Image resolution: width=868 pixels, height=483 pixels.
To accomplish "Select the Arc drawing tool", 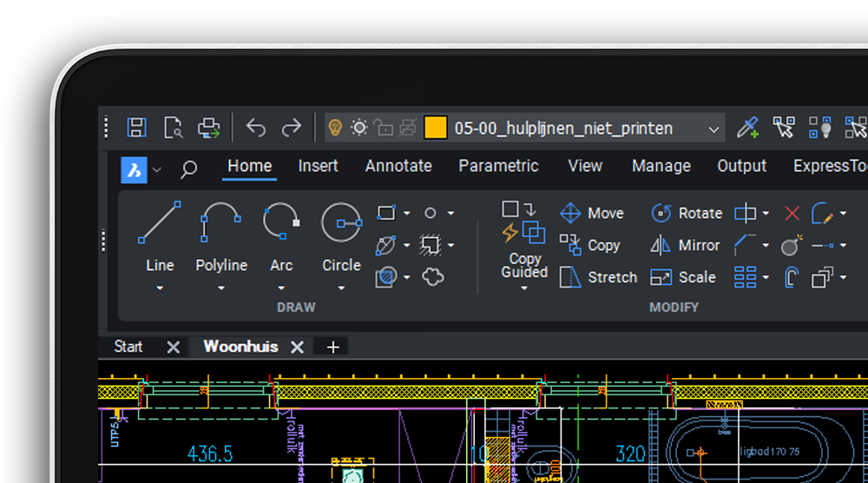I will click(281, 224).
